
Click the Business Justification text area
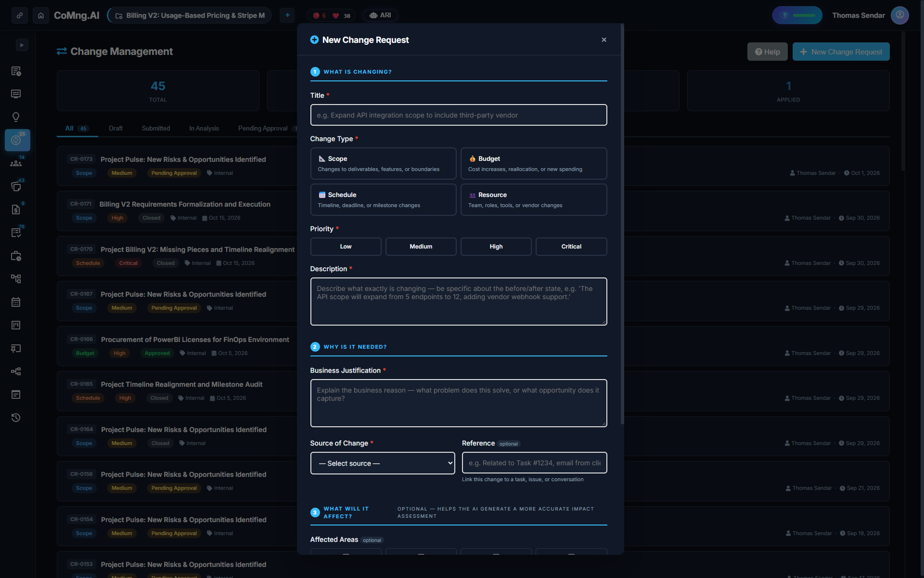(459, 403)
